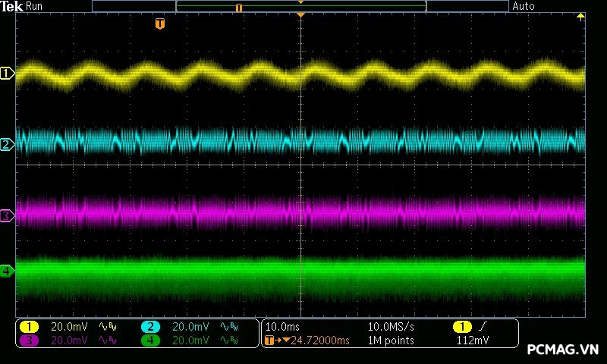Toggle channel 4 green badge in readout
Screen dimensions: 607x364
tap(150, 340)
